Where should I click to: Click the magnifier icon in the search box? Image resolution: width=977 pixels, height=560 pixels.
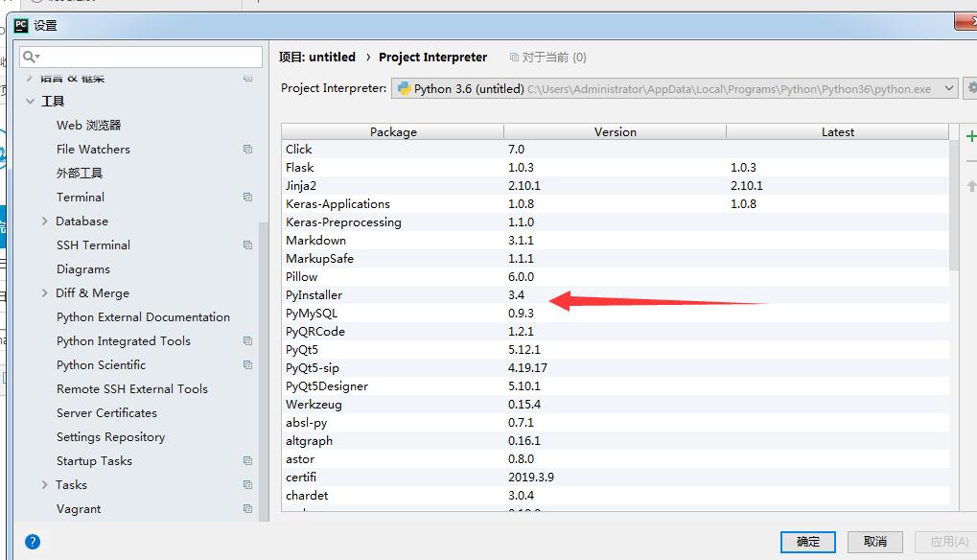[31, 57]
